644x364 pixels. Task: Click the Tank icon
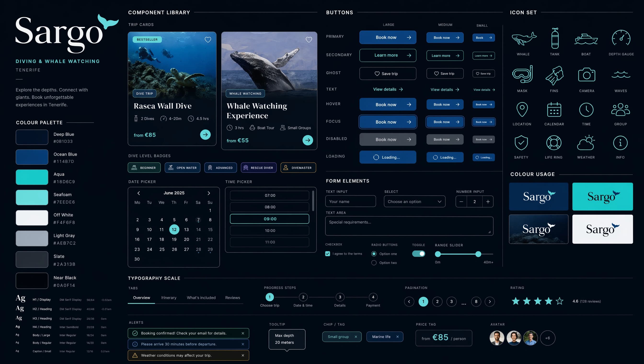[x=555, y=38]
